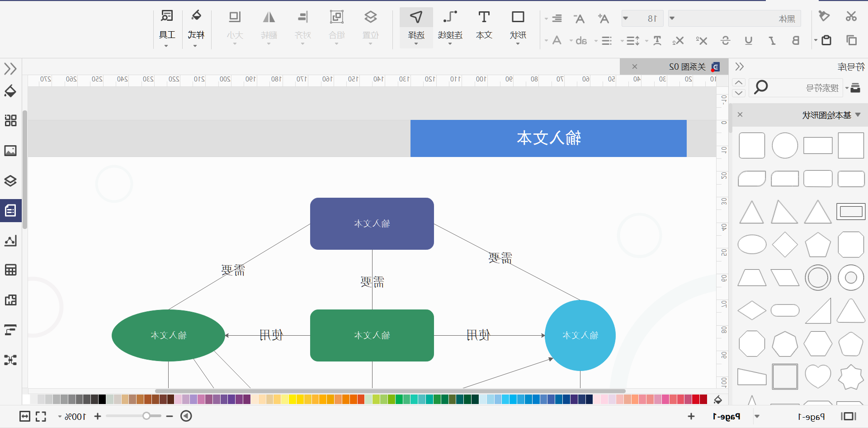Pick the heart shape in library
Image resolution: width=868 pixels, height=428 pixels.
(x=818, y=376)
